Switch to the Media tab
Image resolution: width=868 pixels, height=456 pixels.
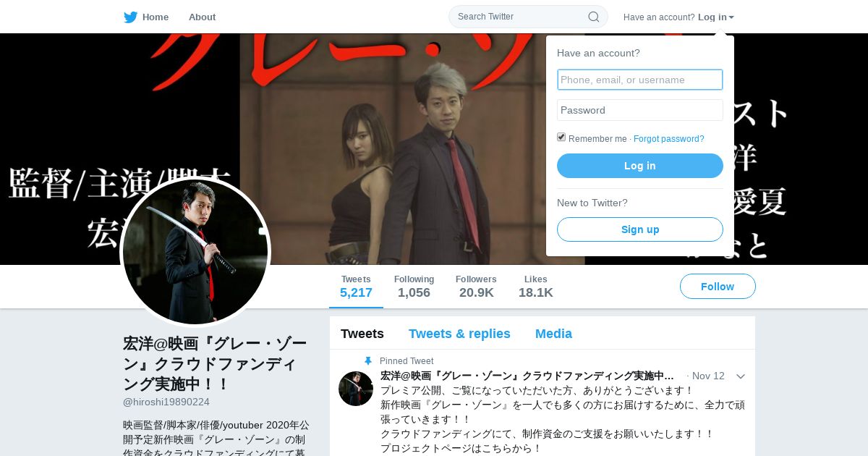(553, 334)
